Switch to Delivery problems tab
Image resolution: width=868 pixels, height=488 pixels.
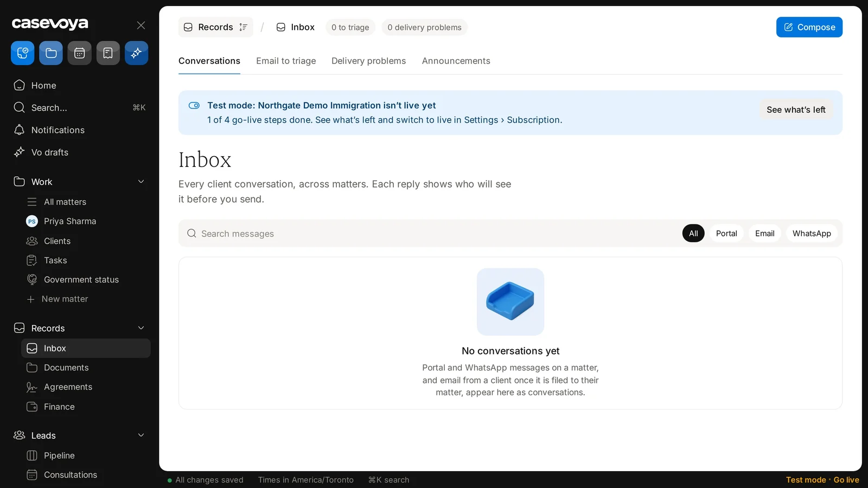click(x=368, y=61)
